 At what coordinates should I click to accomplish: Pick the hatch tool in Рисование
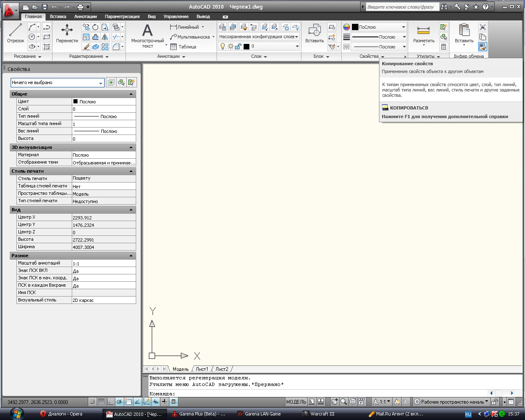click(47, 47)
